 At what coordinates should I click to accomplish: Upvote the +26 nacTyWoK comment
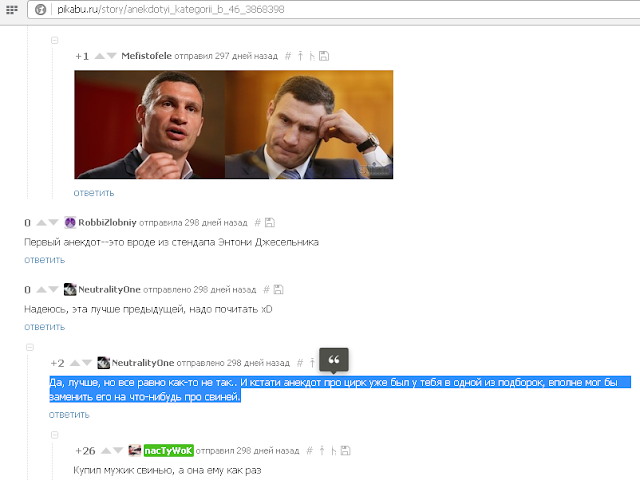pos(106,451)
